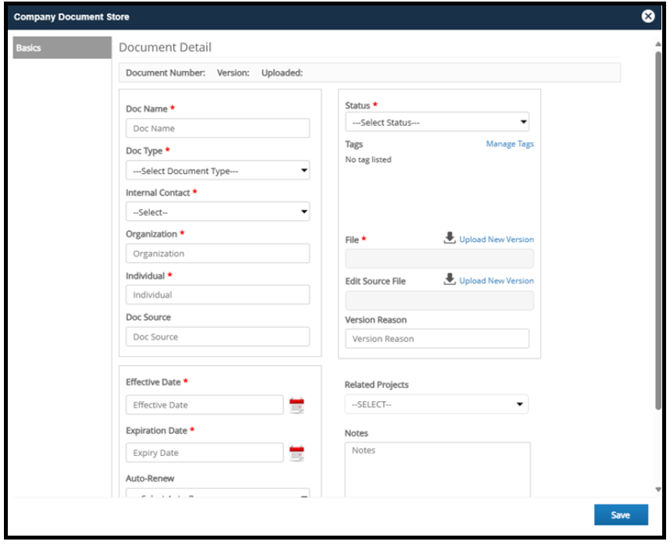Click the Organization input field
This screenshot has height=545, width=670.
click(x=217, y=253)
